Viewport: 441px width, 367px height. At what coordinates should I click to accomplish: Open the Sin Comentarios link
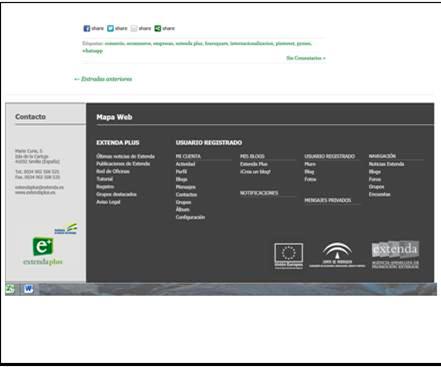click(306, 58)
